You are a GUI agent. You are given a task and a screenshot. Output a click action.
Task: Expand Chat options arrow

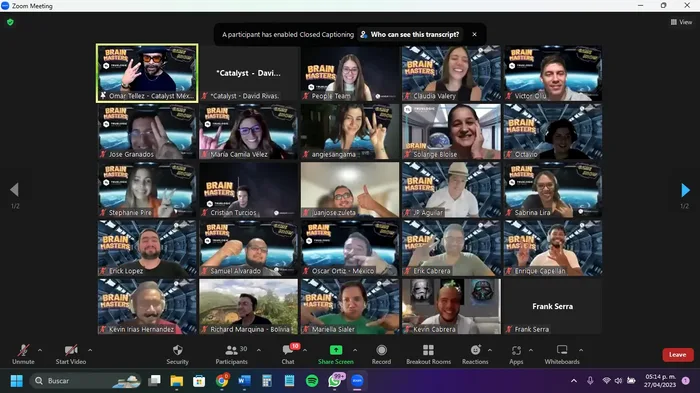[305, 350]
